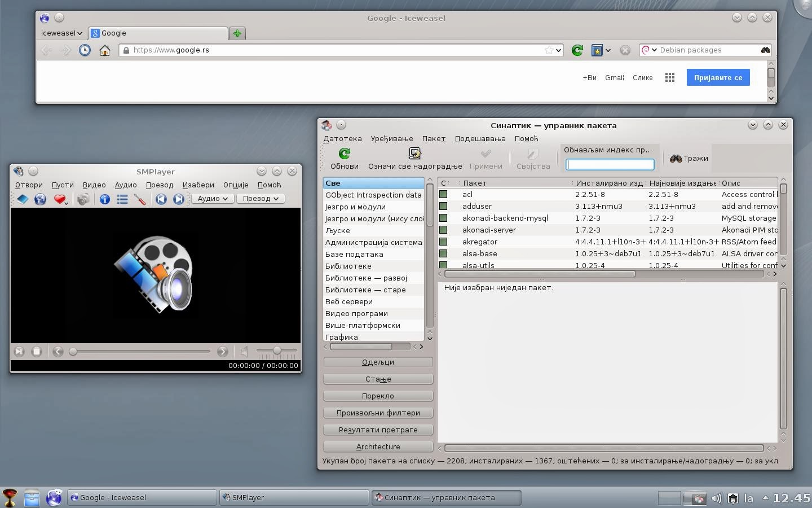Click the Synaptic quick filter input field
This screenshot has width=812, height=508.
tap(610, 164)
